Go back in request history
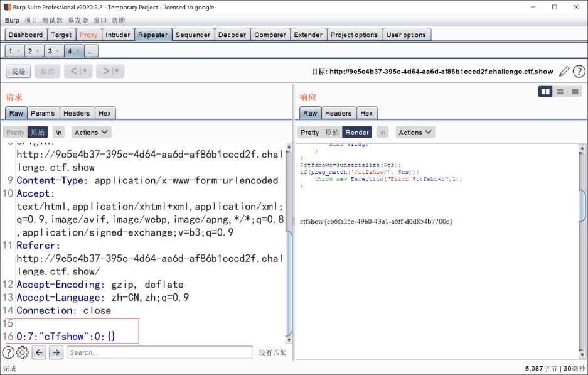The height and width of the screenshot is (375, 588). coord(74,71)
